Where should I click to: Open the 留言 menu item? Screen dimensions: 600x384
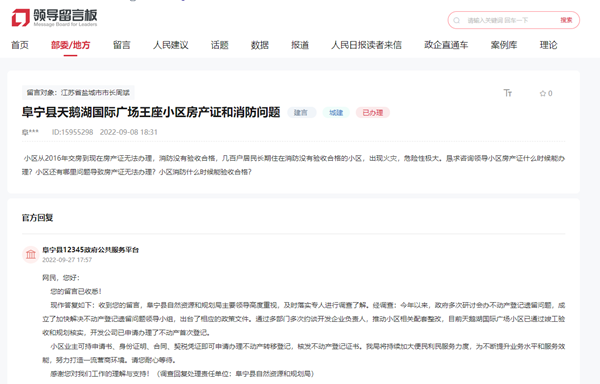click(122, 45)
